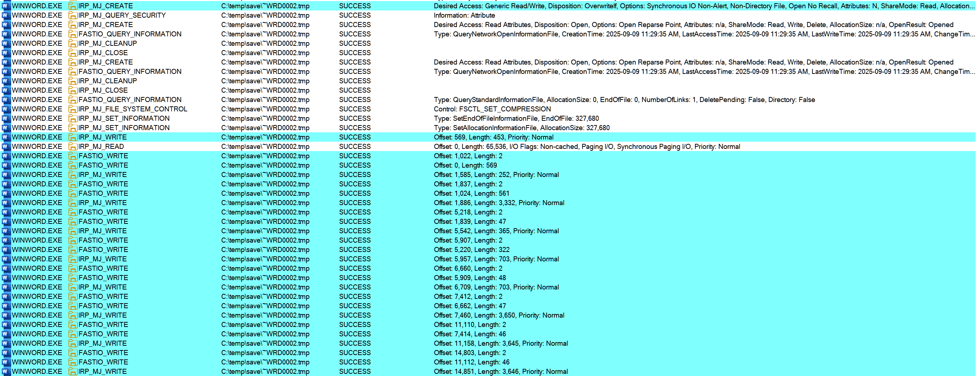980x376 pixels.
Task: Click the detail 'Offset: 11,158, Length: 3,645'
Action: coord(501,343)
